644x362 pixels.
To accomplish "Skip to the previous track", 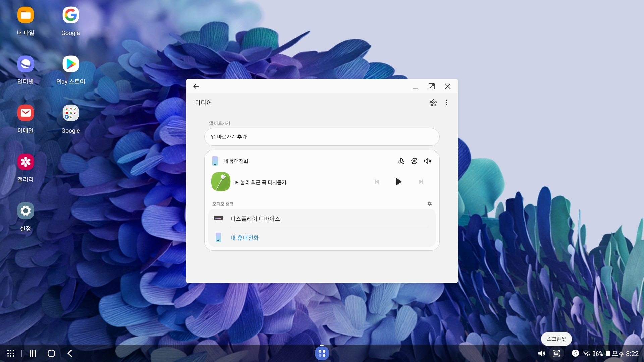I will pos(377,182).
